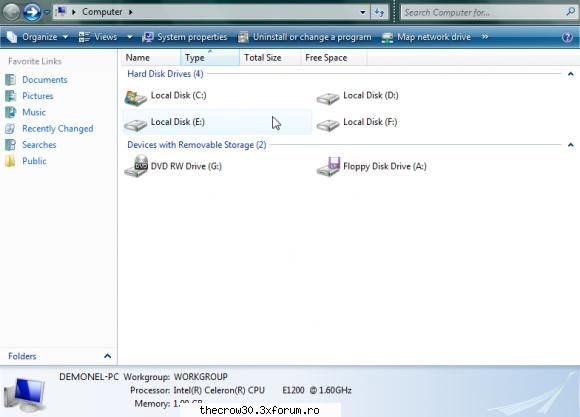Sort by the Free Space column header
The height and width of the screenshot is (417, 580).
tap(334, 58)
